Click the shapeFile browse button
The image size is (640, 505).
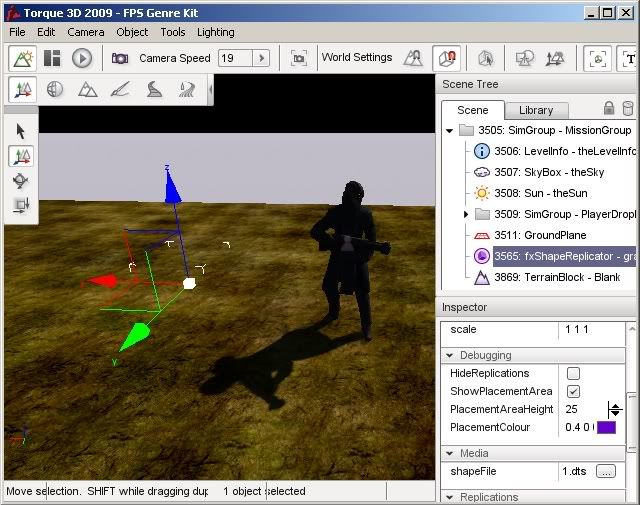(605, 471)
